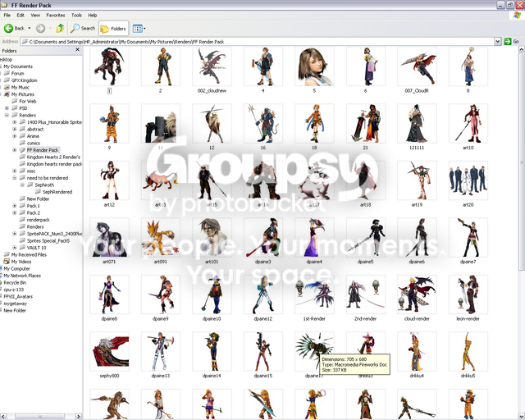Screen dimensions: 525x420
Task: Toggle the Folders pane button
Action: 113,29
